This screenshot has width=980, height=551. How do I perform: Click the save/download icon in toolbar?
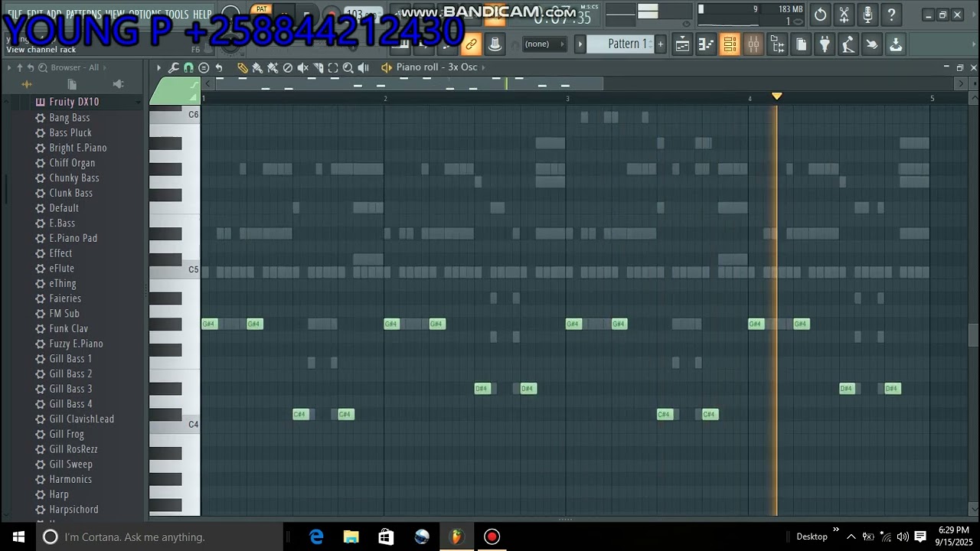[896, 44]
